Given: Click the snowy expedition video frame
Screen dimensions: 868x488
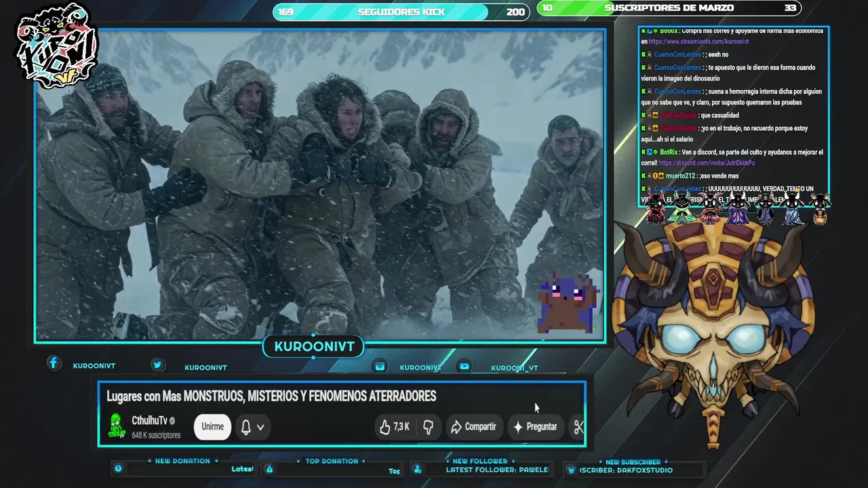Looking at the screenshot, I should [320, 185].
